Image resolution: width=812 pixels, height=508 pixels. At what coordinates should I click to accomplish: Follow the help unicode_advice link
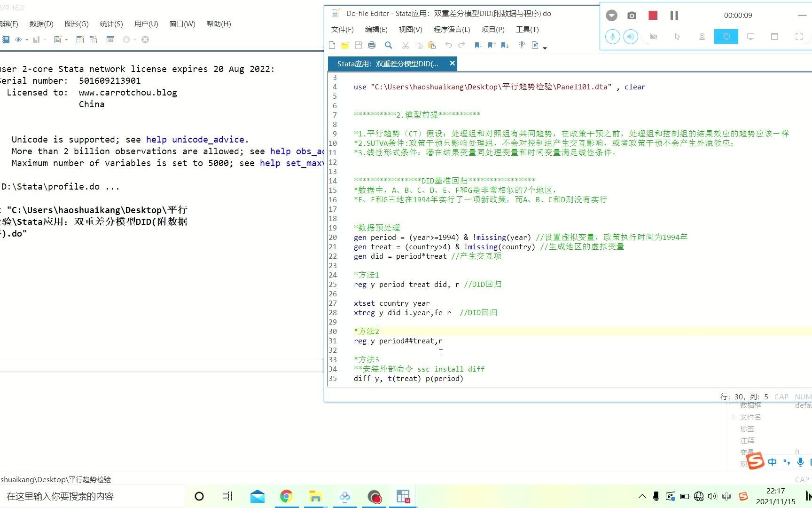(x=195, y=139)
